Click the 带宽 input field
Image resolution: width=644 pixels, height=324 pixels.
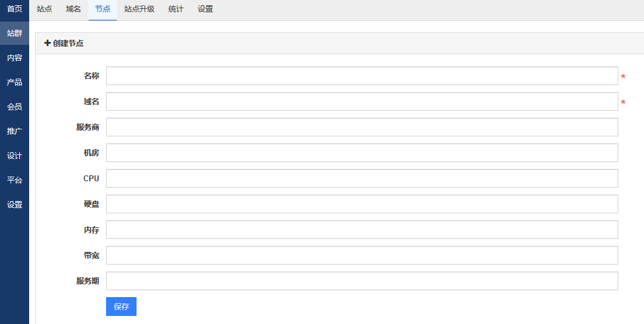(362, 255)
